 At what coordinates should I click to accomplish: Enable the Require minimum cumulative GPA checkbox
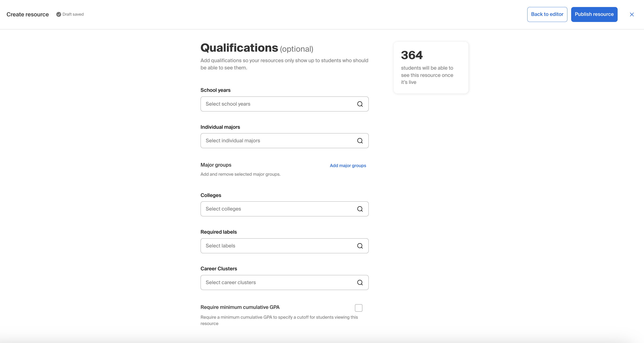click(x=358, y=308)
